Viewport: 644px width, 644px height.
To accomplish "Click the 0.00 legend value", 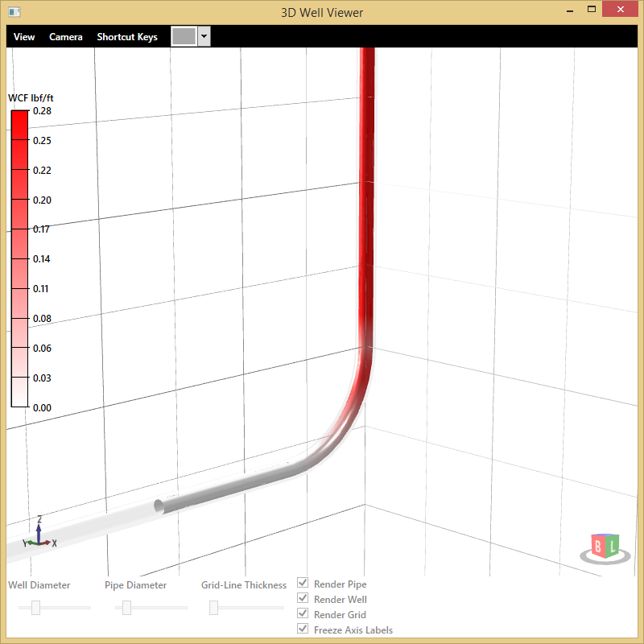I will (42, 408).
